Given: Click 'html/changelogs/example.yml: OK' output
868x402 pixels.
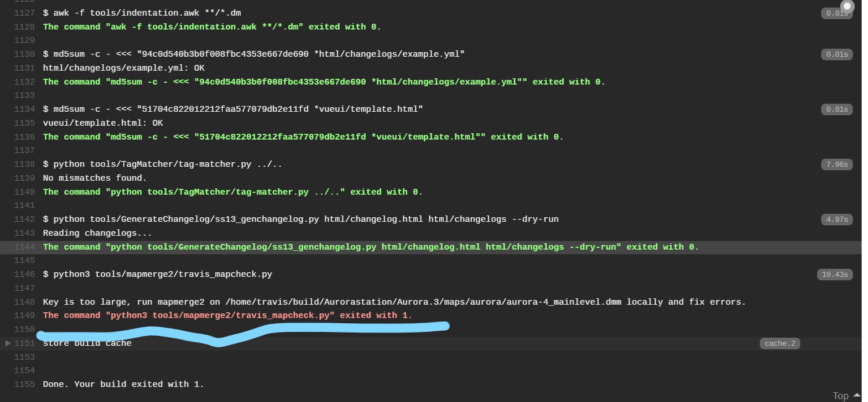Looking at the screenshot, I should coord(124,68).
